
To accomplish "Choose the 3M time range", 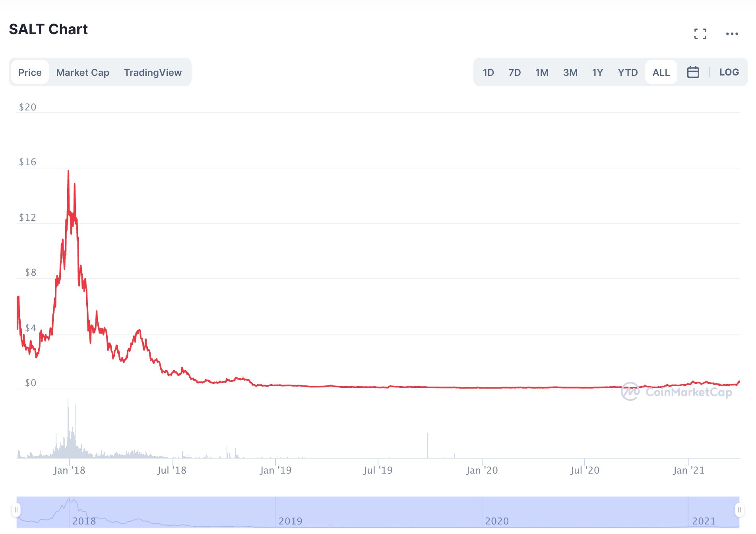I will click(570, 72).
